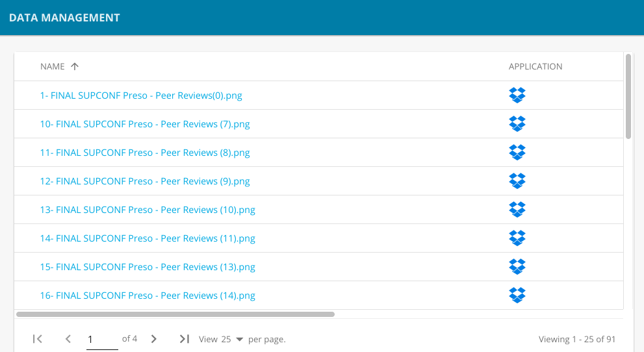Viewport: 644px width, 352px height.
Task: Click the page number input field
Action: click(102, 340)
